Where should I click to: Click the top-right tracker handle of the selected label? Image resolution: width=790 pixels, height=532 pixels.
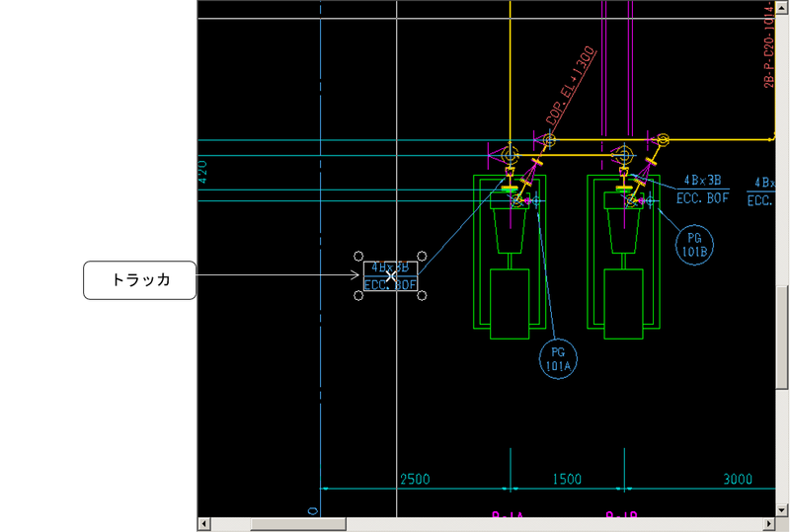423,255
